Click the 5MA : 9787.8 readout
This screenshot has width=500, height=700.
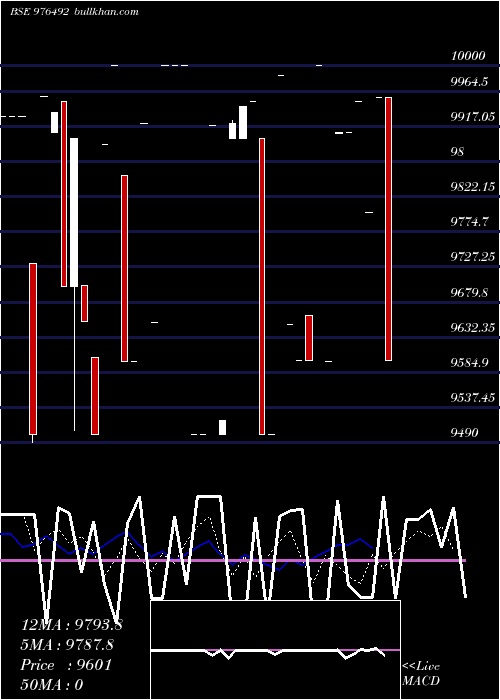(67, 645)
